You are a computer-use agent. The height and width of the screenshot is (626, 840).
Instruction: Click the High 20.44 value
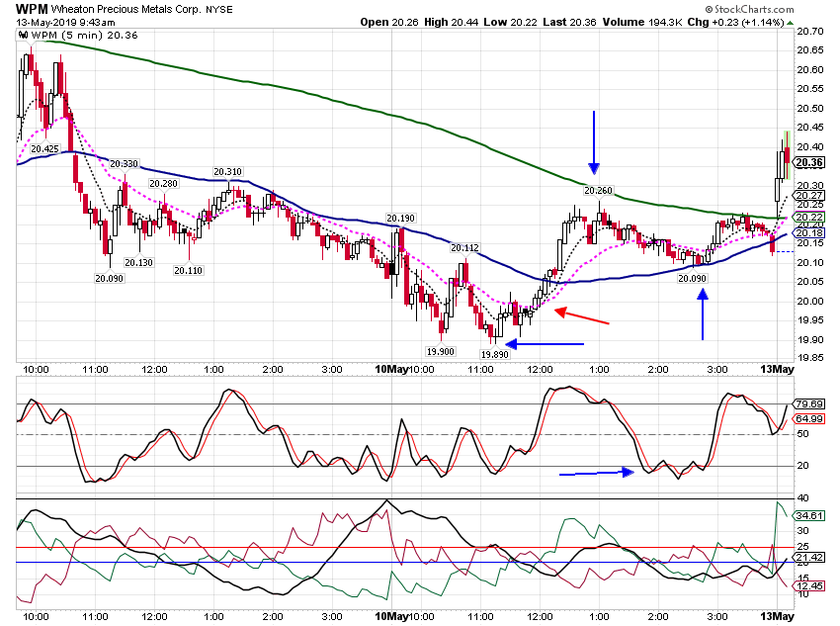pos(451,22)
